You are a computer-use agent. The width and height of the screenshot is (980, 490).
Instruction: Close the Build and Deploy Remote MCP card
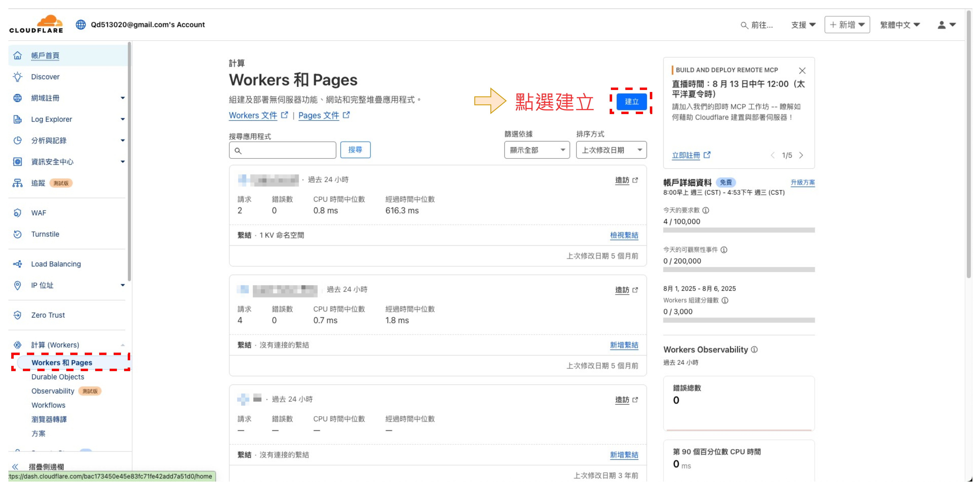[x=802, y=71]
